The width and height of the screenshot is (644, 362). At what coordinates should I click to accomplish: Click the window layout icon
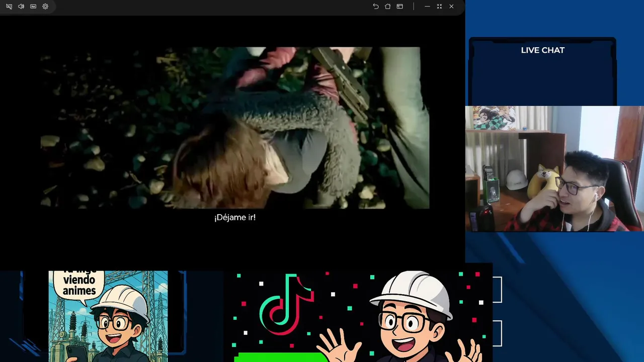(399, 7)
